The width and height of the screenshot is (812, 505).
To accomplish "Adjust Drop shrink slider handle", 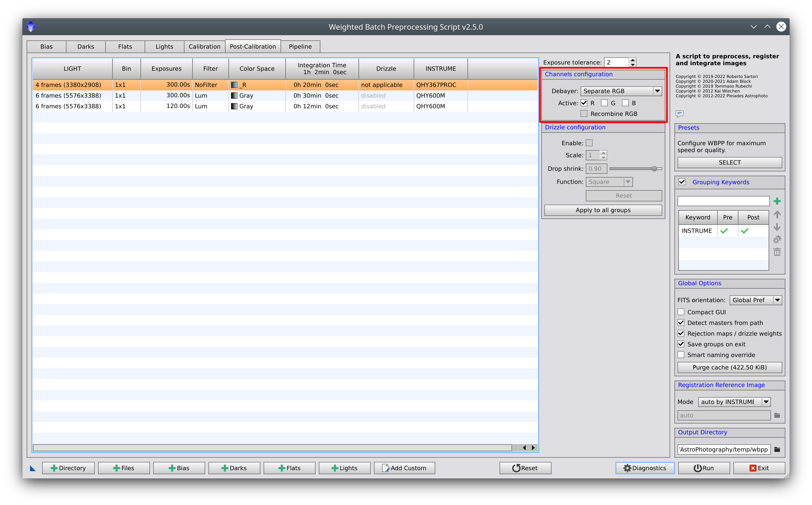I will (654, 169).
